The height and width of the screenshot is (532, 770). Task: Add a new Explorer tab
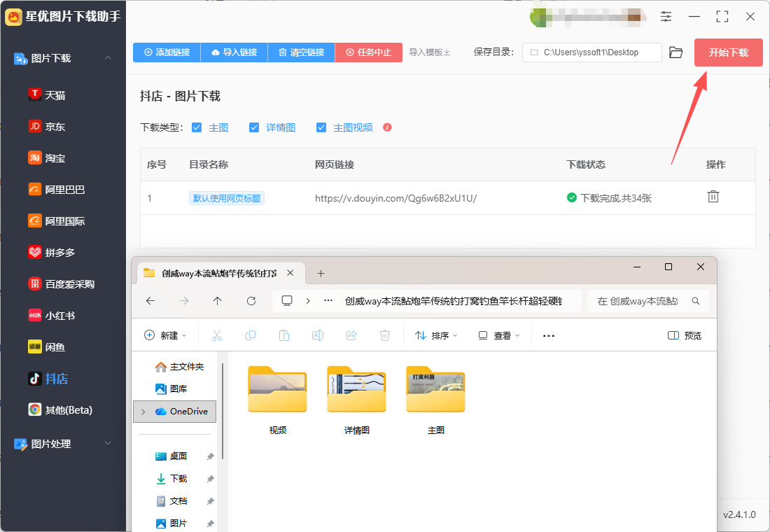[321, 273]
